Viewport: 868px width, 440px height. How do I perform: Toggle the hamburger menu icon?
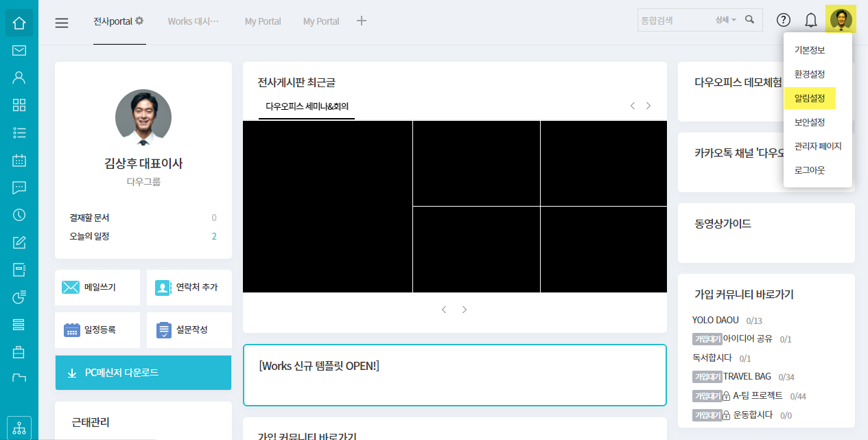click(x=62, y=23)
